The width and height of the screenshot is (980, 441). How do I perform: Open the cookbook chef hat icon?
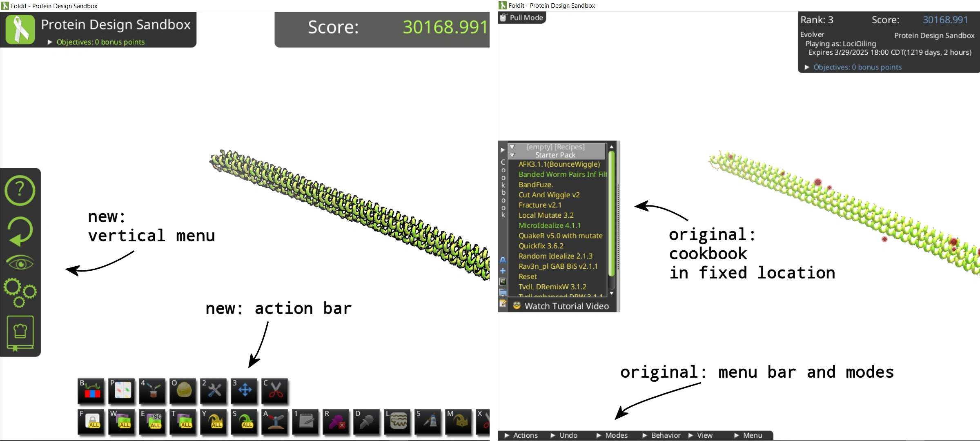pyautogui.click(x=20, y=332)
